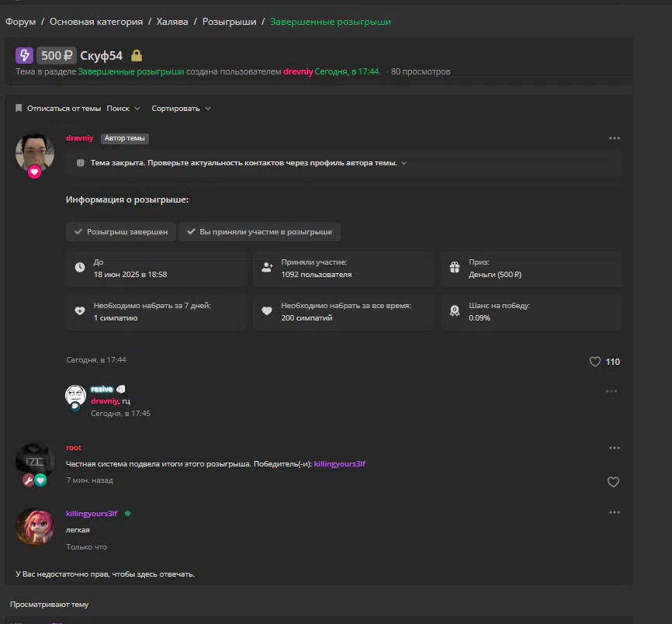Viewport: 672px width, 624px height.
Task: Open Завершенные розыгрыши link in thread subtitle
Action: coord(130,71)
